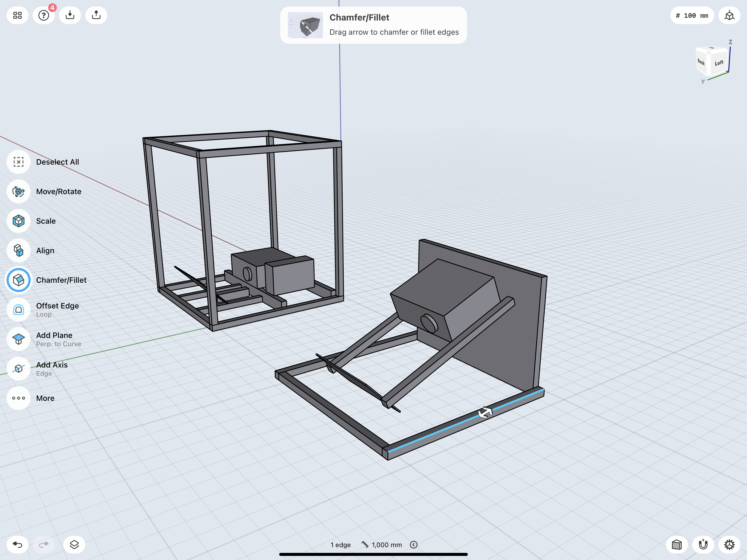
Task: Click the 'Scale' label
Action: click(46, 221)
